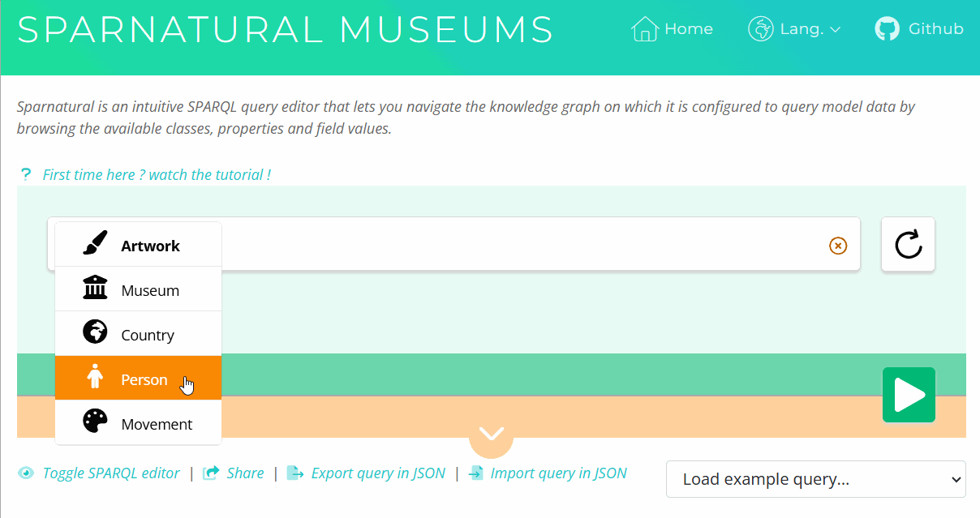Open the Load example query dropdown

point(815,479)
